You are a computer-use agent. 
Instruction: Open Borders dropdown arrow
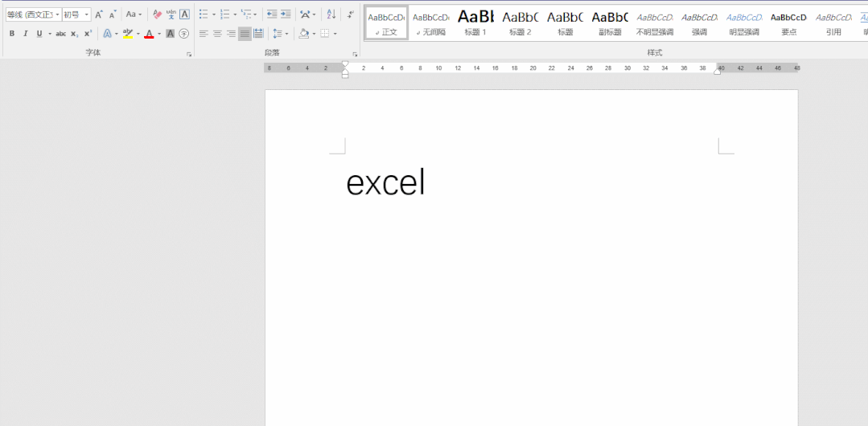click(335, 34)
